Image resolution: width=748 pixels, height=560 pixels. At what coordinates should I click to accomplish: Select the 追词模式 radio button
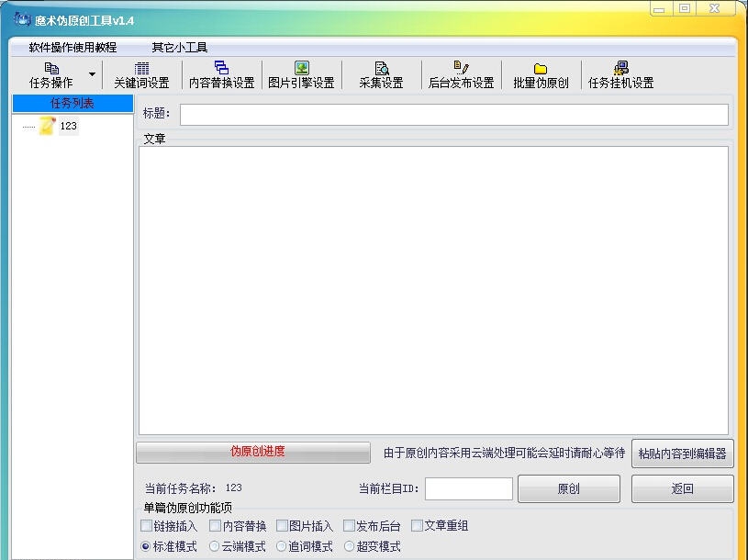click(x=282, y=546)
